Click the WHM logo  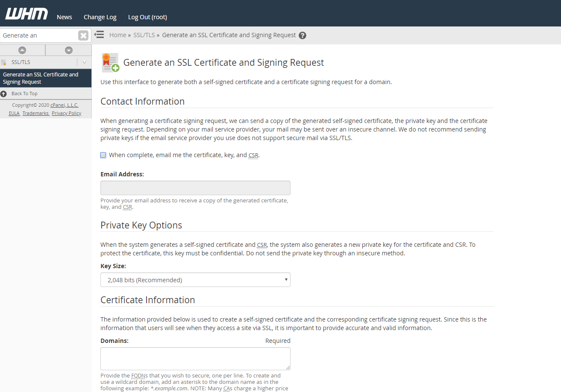(26, 13)
